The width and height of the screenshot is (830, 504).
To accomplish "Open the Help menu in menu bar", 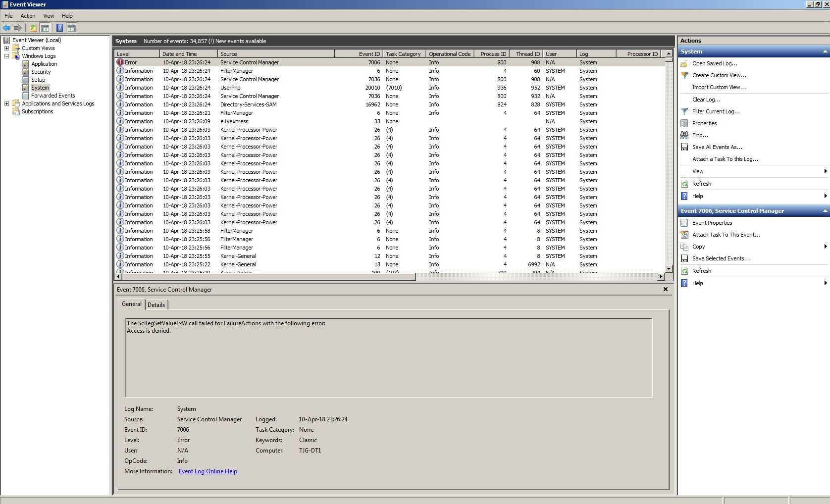I will pos(67,16).
